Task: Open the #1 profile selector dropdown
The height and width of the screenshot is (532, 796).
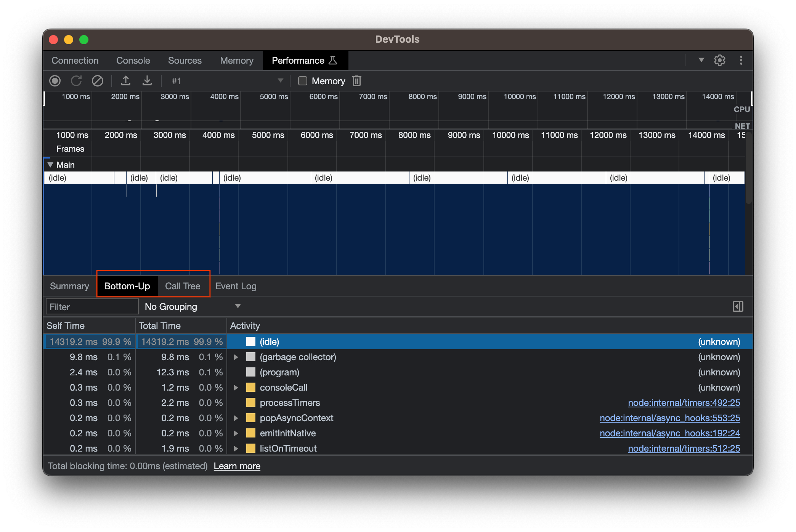Action: coord(281,81)
